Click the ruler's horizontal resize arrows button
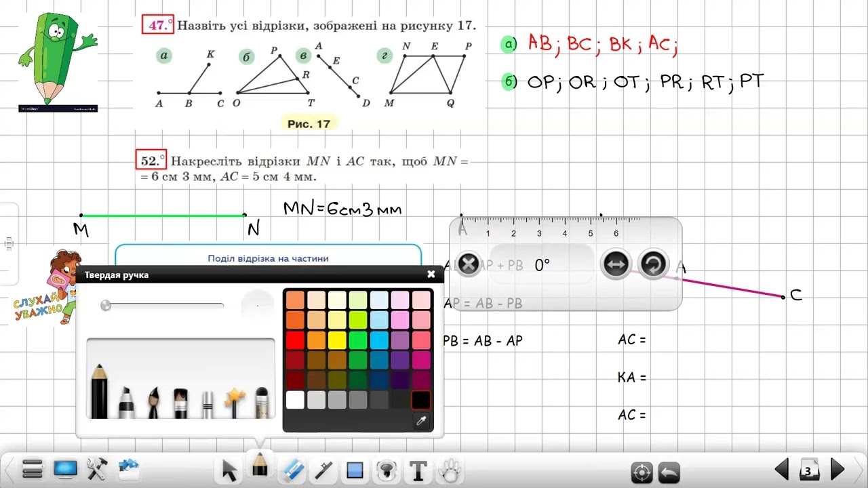 coord(616,264)
